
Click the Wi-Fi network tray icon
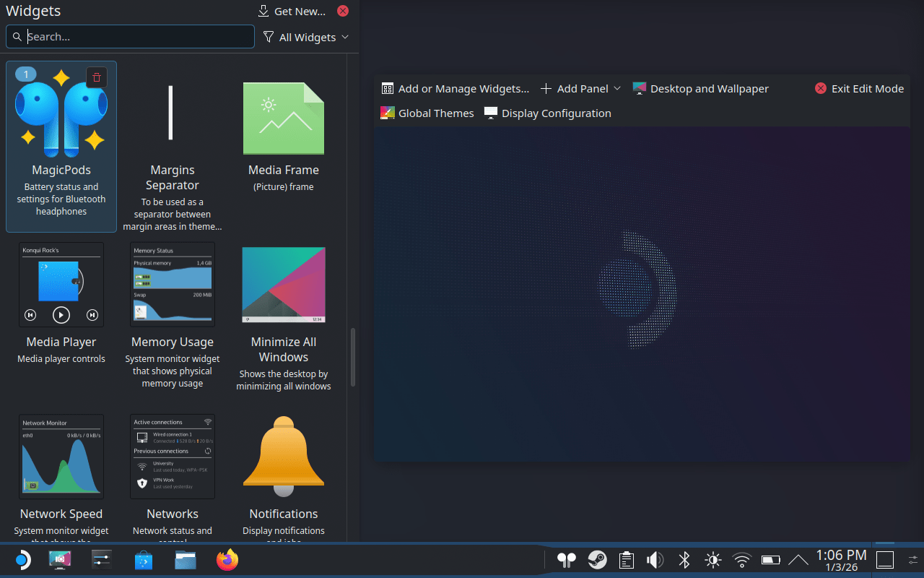click(x=741, y=560)
